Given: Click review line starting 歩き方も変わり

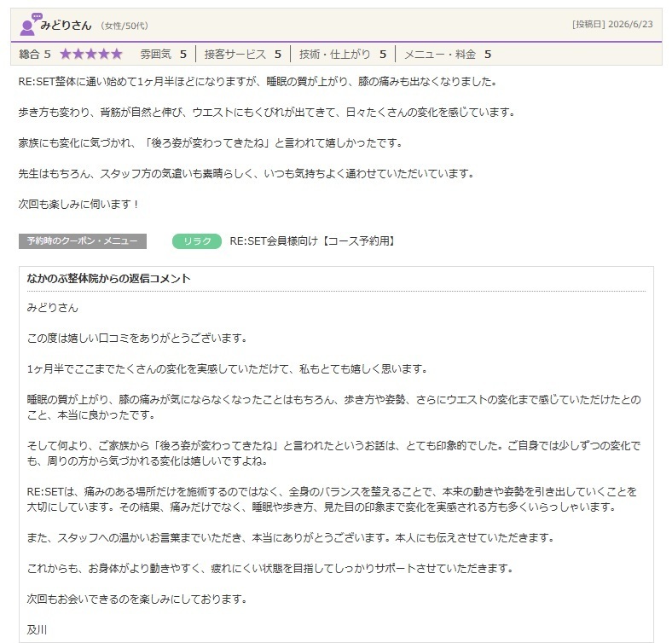Looking at the screenshot, I should 267,113.
